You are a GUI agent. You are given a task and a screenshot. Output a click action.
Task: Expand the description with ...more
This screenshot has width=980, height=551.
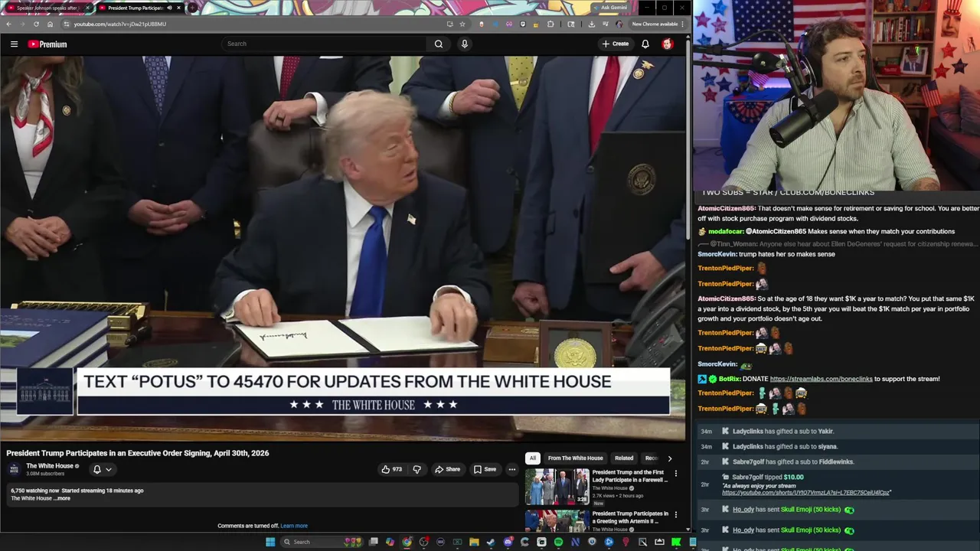[x=64, y=498]
